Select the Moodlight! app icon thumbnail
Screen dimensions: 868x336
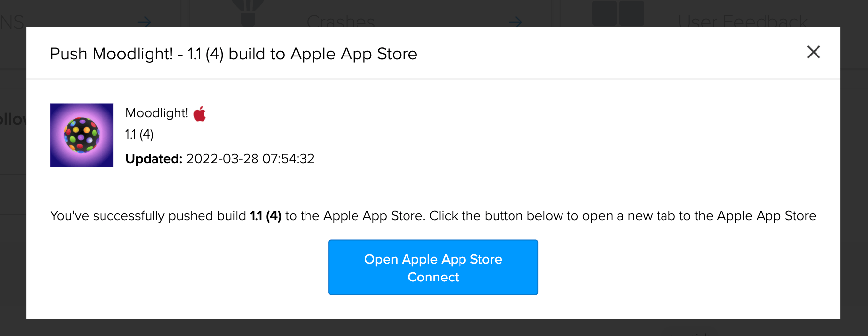coord(81,135)
